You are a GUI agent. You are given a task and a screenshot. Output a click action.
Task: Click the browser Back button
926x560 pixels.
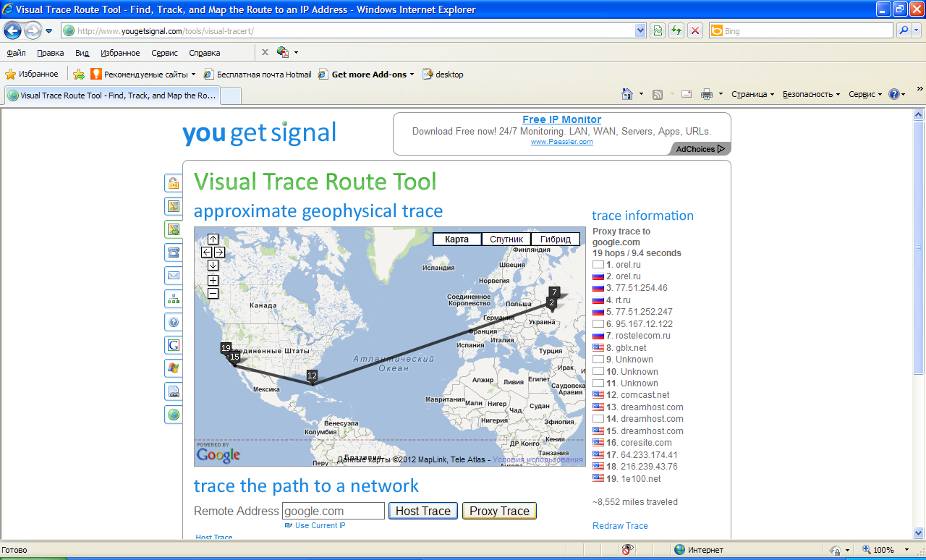coord(12,31)
